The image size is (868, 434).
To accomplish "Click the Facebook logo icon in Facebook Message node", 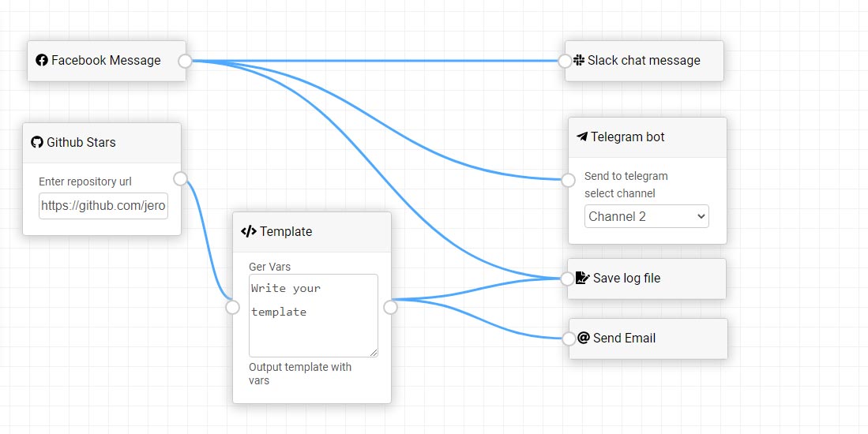I will (x=42, y=60).
